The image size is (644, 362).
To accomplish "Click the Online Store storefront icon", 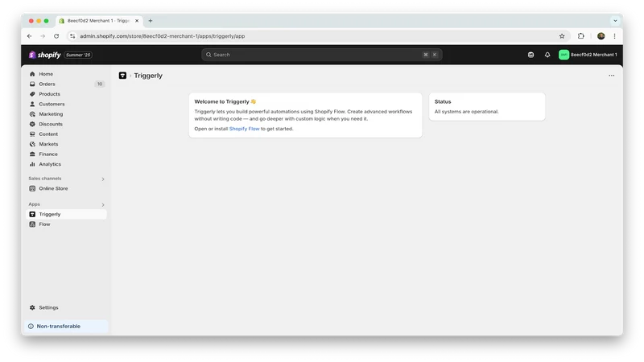I will pyautogui.click(x=32, y=188).
